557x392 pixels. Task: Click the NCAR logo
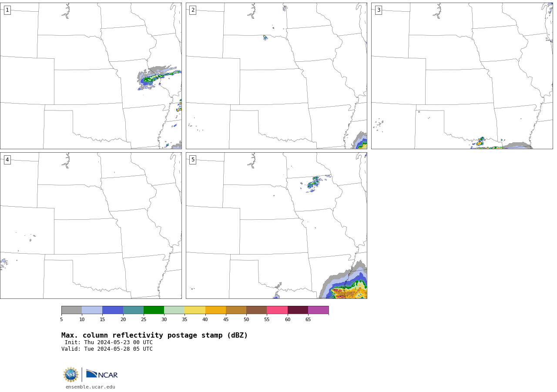tap(102, 374)
